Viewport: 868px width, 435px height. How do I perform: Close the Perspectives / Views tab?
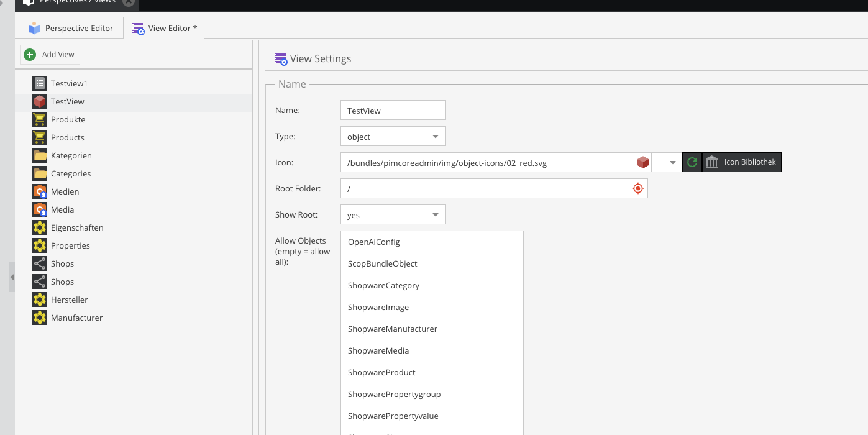(x=129, y=1)
